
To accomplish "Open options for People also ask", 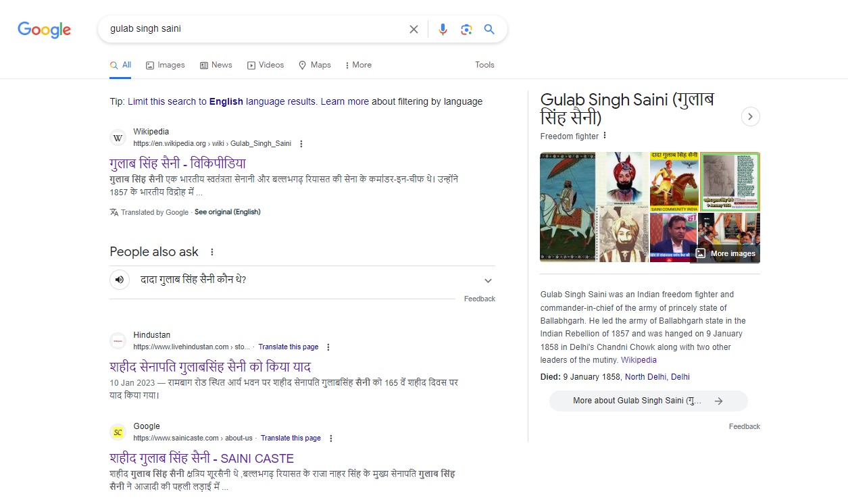I will pyautogui.click(x=211, y=252).
